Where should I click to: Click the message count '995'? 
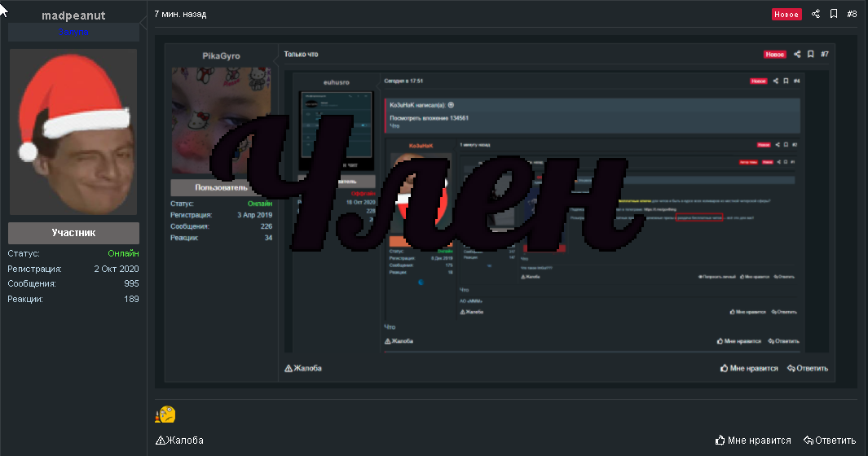point(132,283)
